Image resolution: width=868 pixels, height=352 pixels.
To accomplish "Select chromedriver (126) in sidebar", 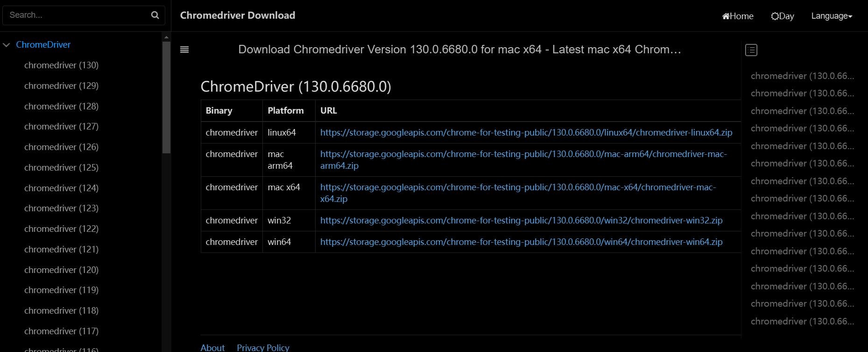I will click(x=61, y=147).
